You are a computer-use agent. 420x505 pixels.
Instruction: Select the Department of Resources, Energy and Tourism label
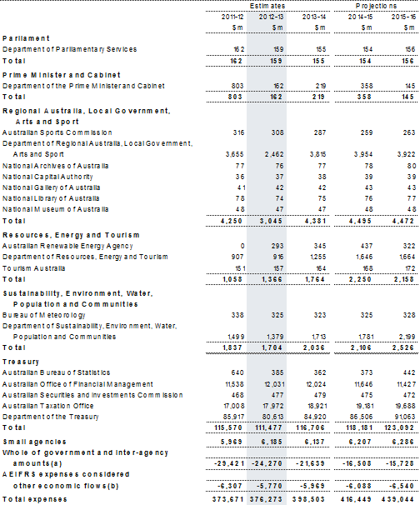point(85,257)
